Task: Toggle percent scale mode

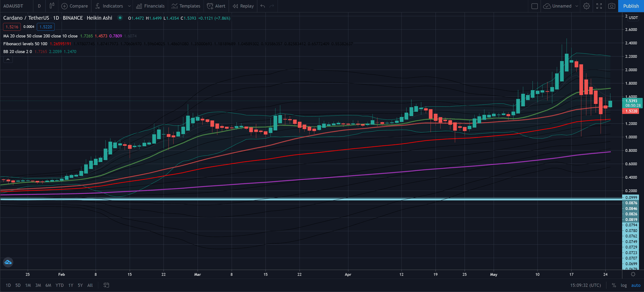Action: [614, 285]
